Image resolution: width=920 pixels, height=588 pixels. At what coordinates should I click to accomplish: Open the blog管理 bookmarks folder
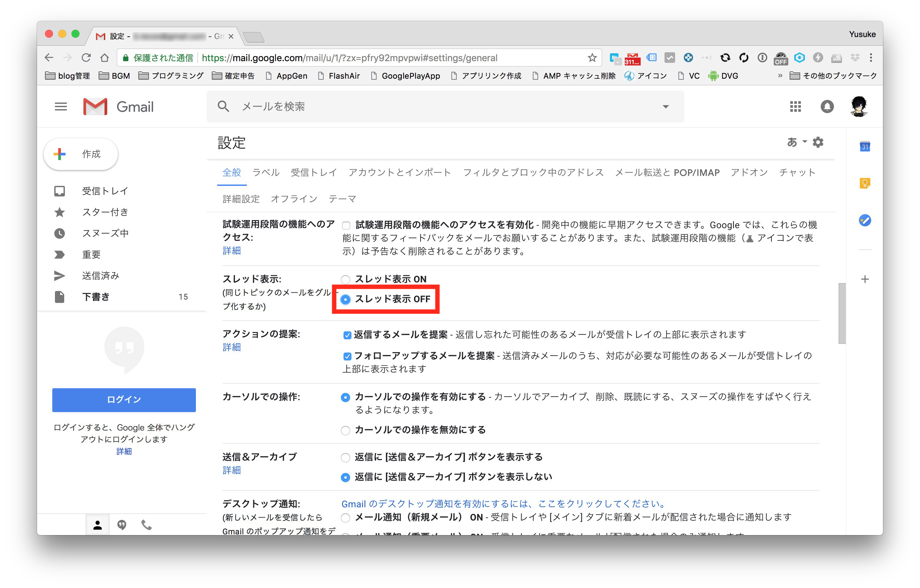(67, 76)
